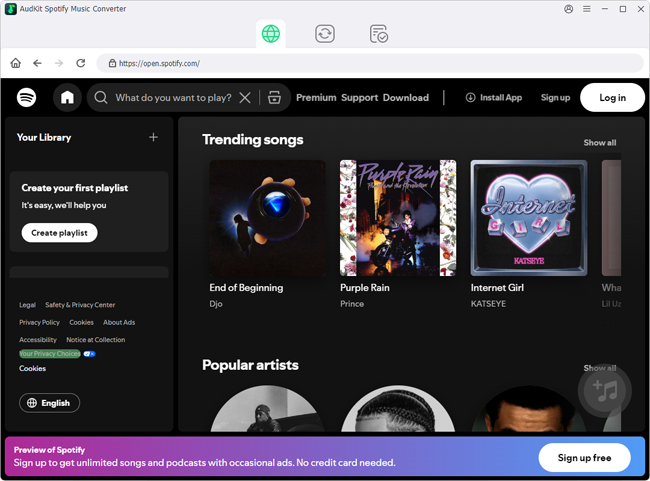This screenshot has width=650, height=481.
Task: Open the About Ads link
Action: point(119,322)
